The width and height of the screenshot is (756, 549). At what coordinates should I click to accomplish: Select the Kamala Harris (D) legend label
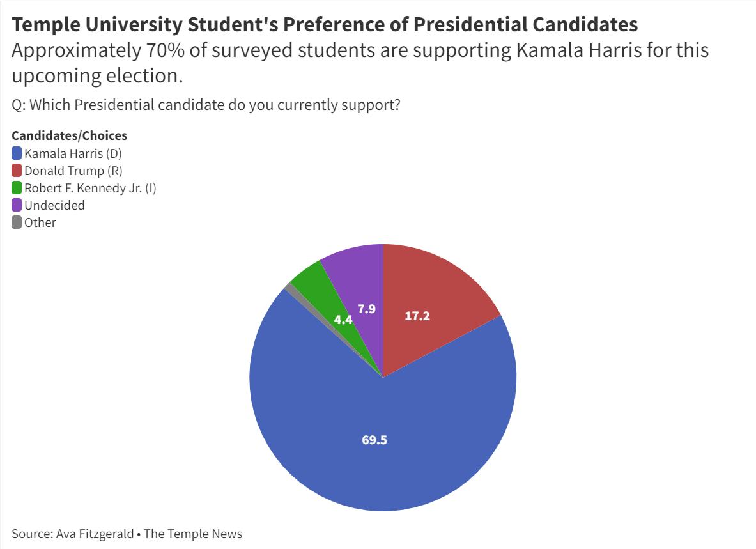[x=73, y=153]
